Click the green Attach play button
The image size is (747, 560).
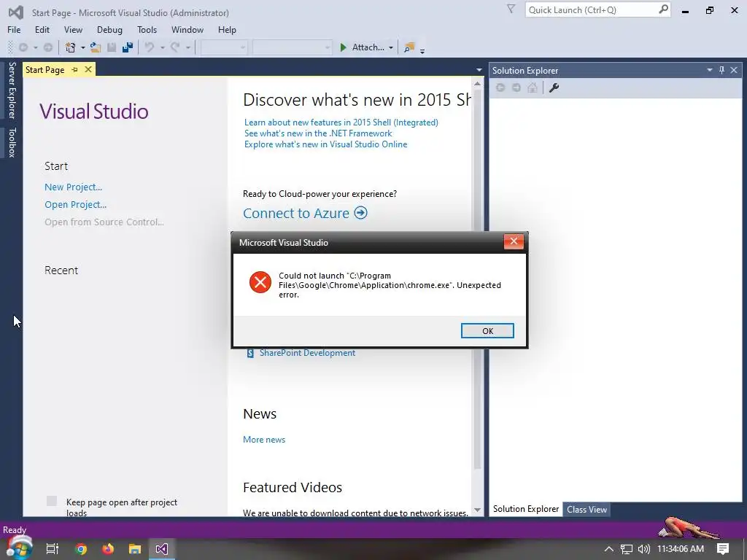(343, 47)
